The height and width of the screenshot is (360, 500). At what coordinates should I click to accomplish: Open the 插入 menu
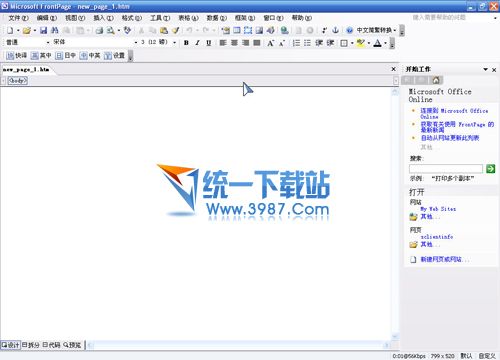(103, 18)
